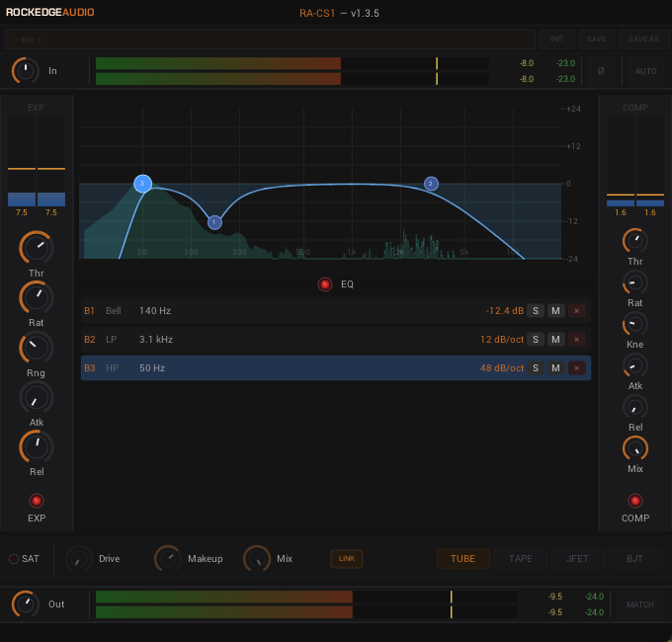Image resolution: width=672 pixels, height=642 pixels.
Task: Remove band B1 with its X button
Action: point(577,311)
